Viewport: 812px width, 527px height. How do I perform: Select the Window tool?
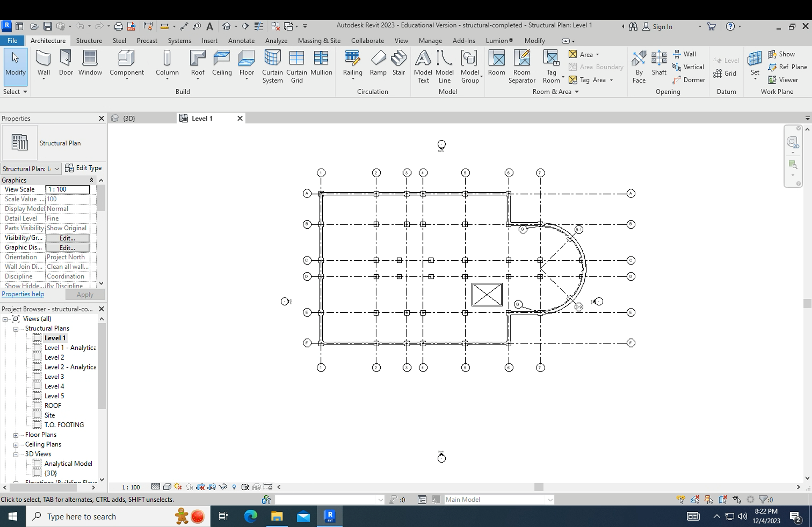(x=90, y=63)
